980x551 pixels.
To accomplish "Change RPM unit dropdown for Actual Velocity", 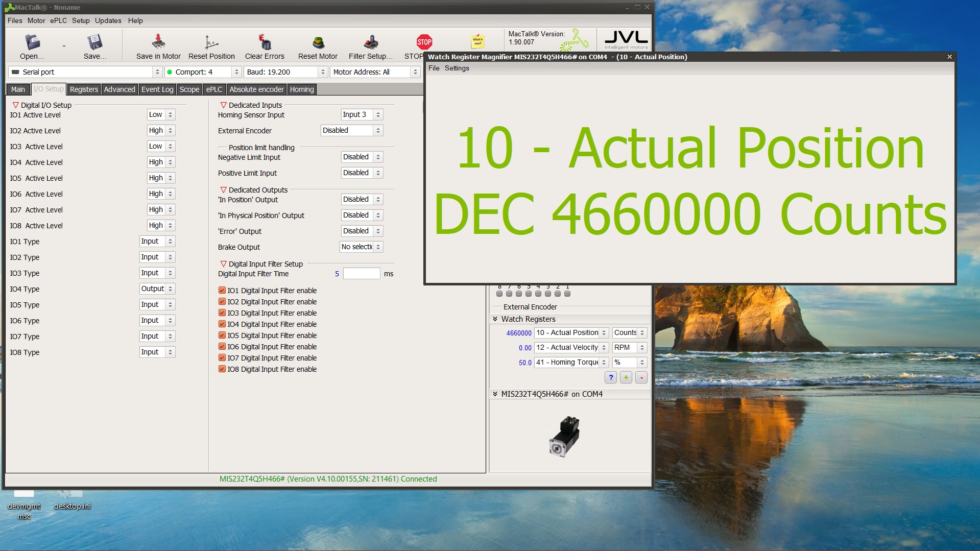I will pyautogui.click(x=630, y=347).
